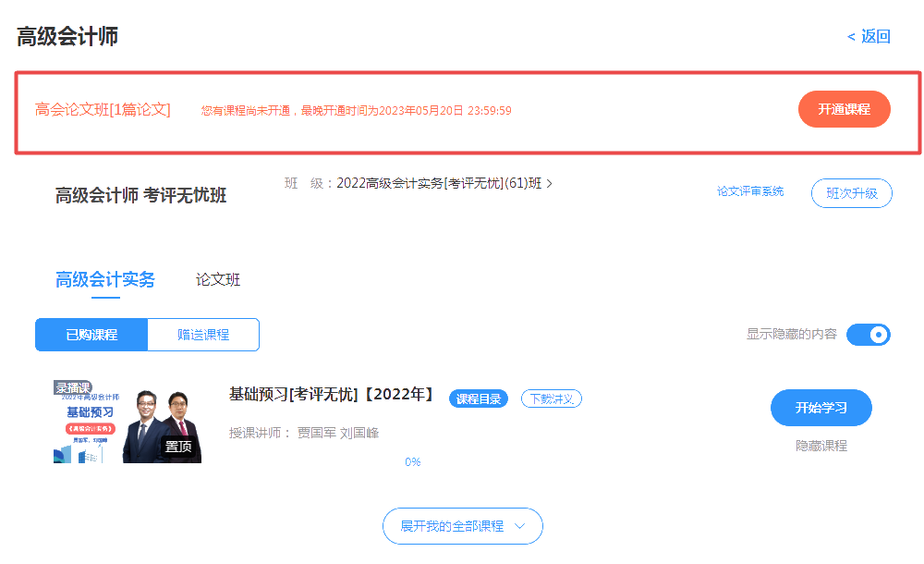Click the 0% progress indicator
924x564 pixels.
click(x=413, y=460)
